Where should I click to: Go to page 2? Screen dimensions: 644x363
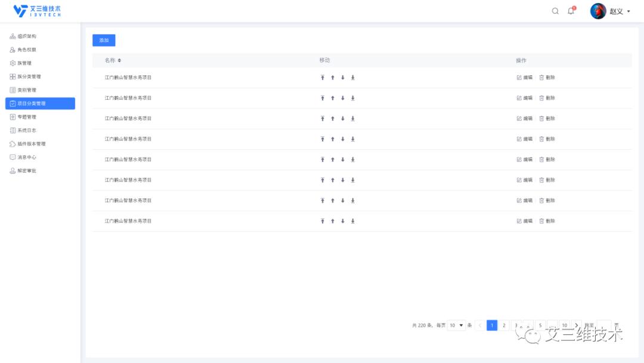(504, 325)
